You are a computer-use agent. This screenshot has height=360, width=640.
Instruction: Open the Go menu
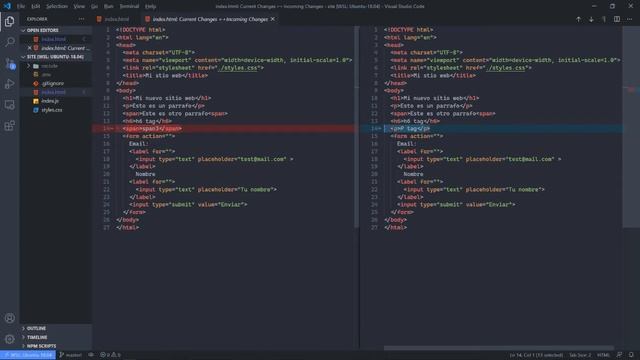pos(94,7)
